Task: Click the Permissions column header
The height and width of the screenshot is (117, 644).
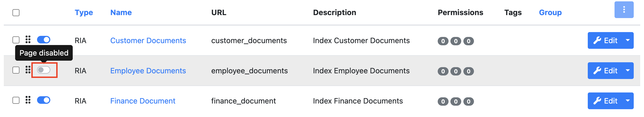Action: click(x=460, y=12)
